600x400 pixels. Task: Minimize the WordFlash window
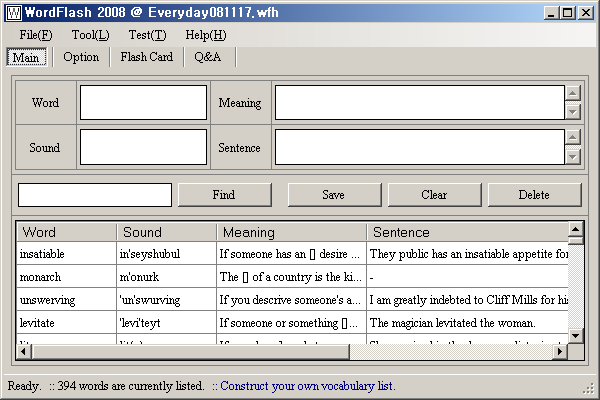(x=551, y=13)
